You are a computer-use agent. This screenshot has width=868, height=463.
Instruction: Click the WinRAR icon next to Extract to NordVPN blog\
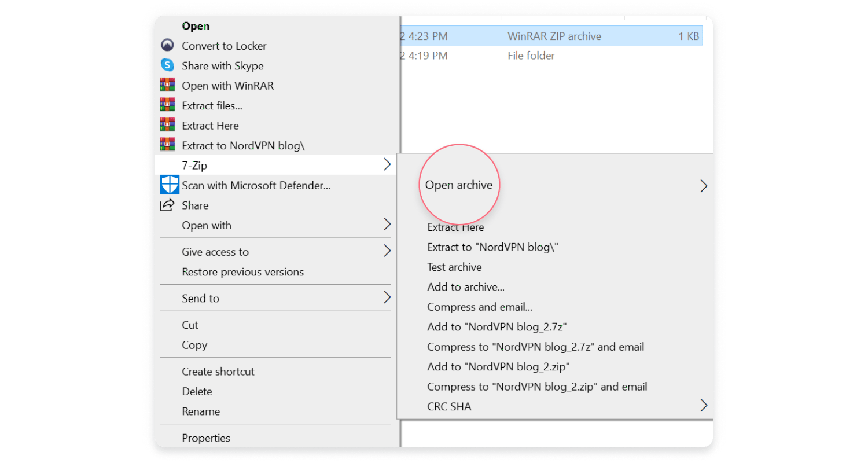(167, 145)
